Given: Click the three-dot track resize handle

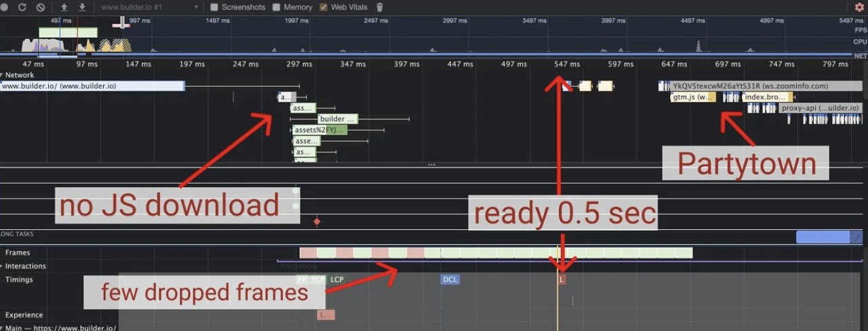Looking at the screenshot, I should (x=431, y=165).
